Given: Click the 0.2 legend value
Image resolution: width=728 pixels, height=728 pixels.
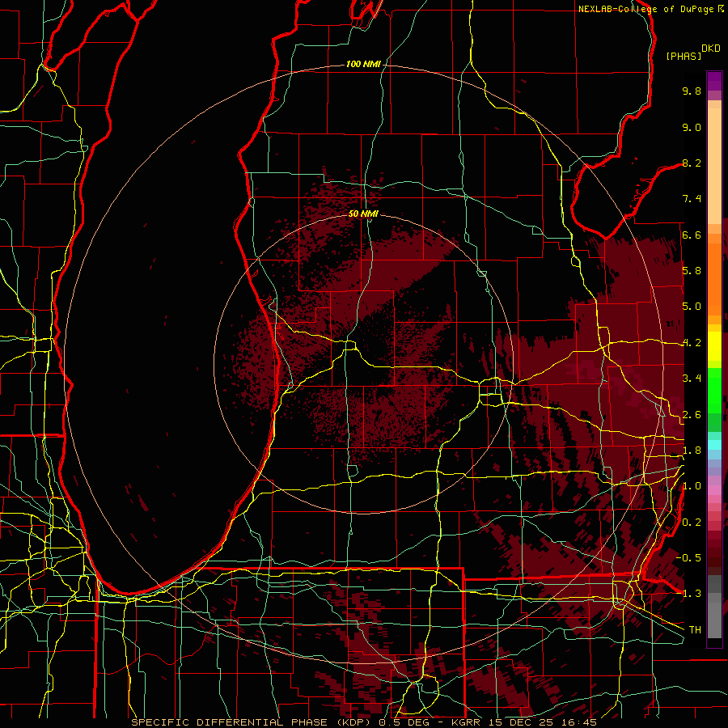Looking at the screenshot, I should 692,523.
